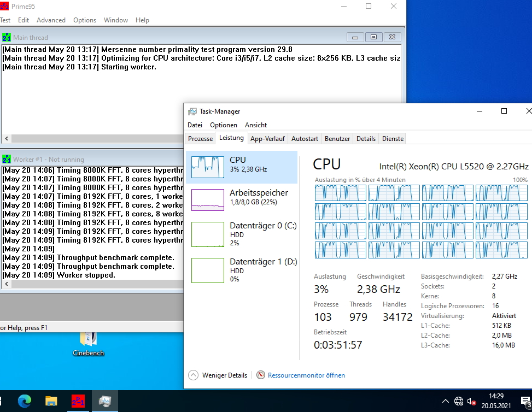Click the Basisgeschwindigkeit value 2,27 GHz

click(505, 276)
